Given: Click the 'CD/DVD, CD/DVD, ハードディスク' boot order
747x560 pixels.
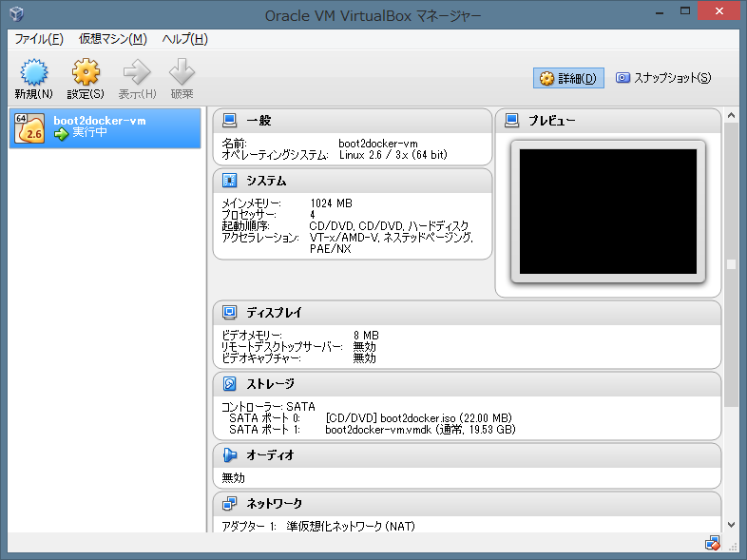Looking at the screenshot, I should tap(389, 226).
